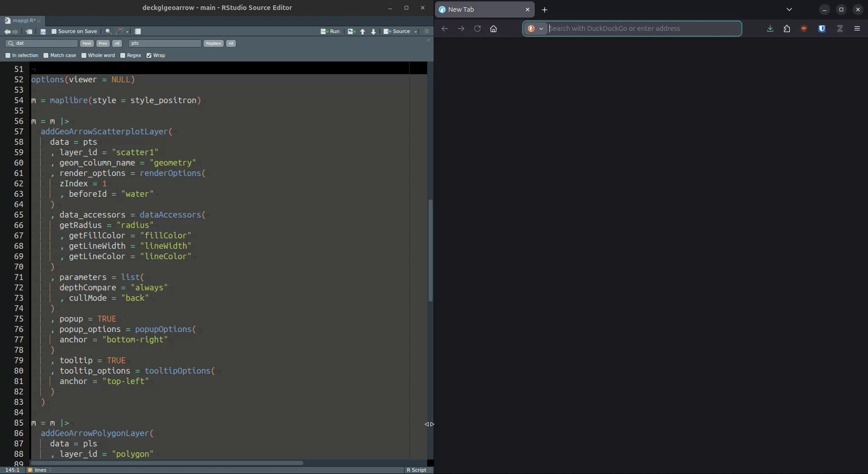The width and height of the screenshot is (868, 474).
Task: Uncheck the Wrap search option
Action: pyautogui.click(x=149, y=56)
